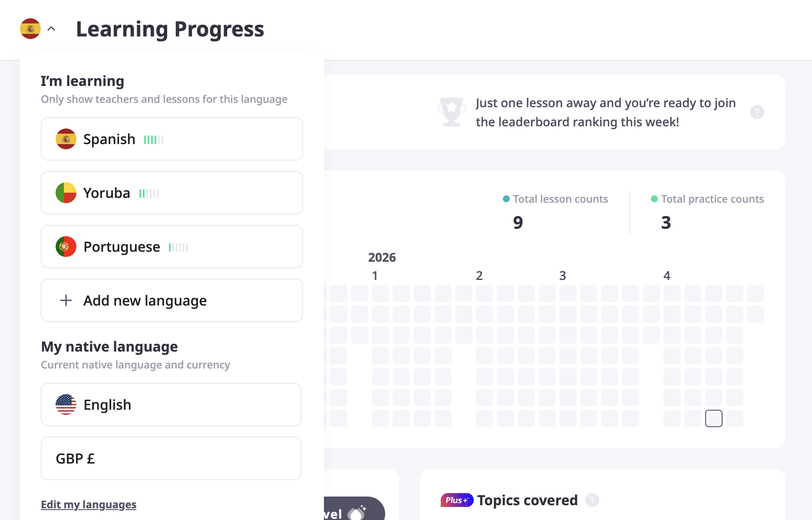Click the Total practice counts legend dot
The image size is (812, 520).
pos(654,199)
